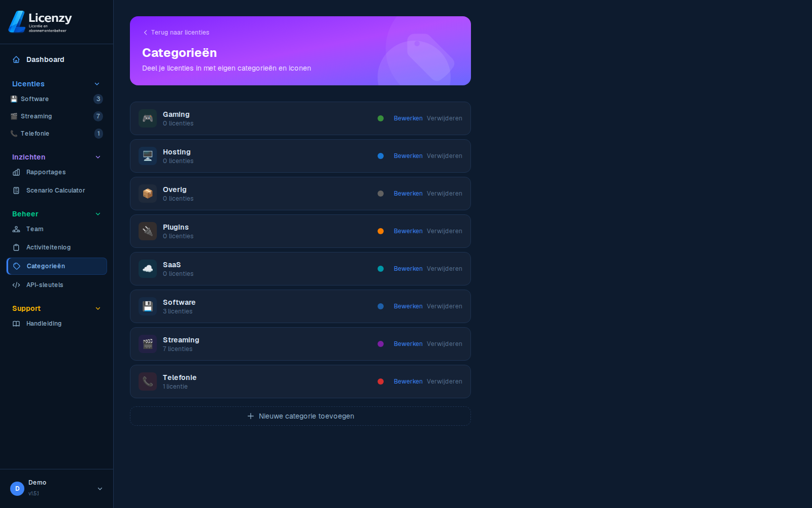Collapse the Beheer section chevron
The width and height of the screenshot is (812, 508).
coord(98,214)
